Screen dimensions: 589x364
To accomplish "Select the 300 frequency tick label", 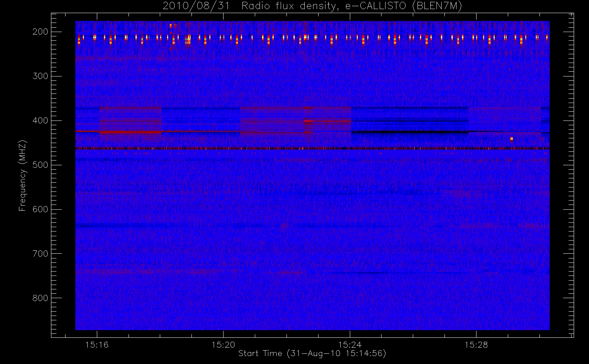I will click(x=40, y=76).
